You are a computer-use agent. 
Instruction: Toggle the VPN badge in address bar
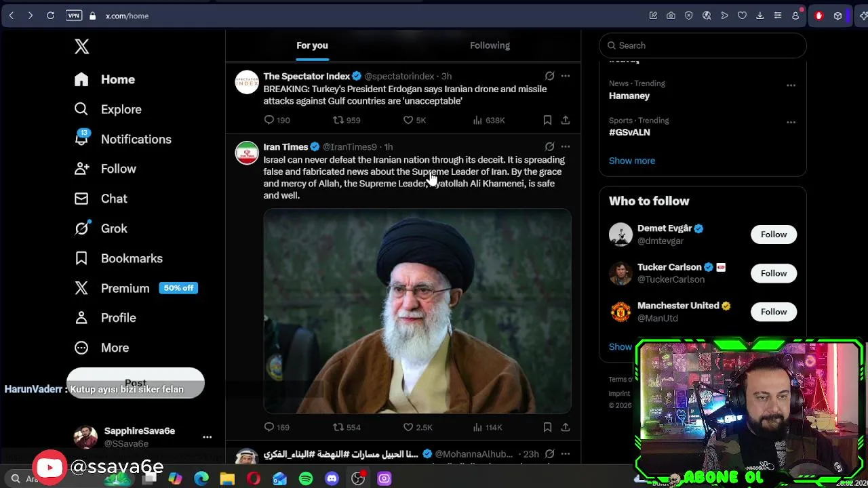coord(74,16)
